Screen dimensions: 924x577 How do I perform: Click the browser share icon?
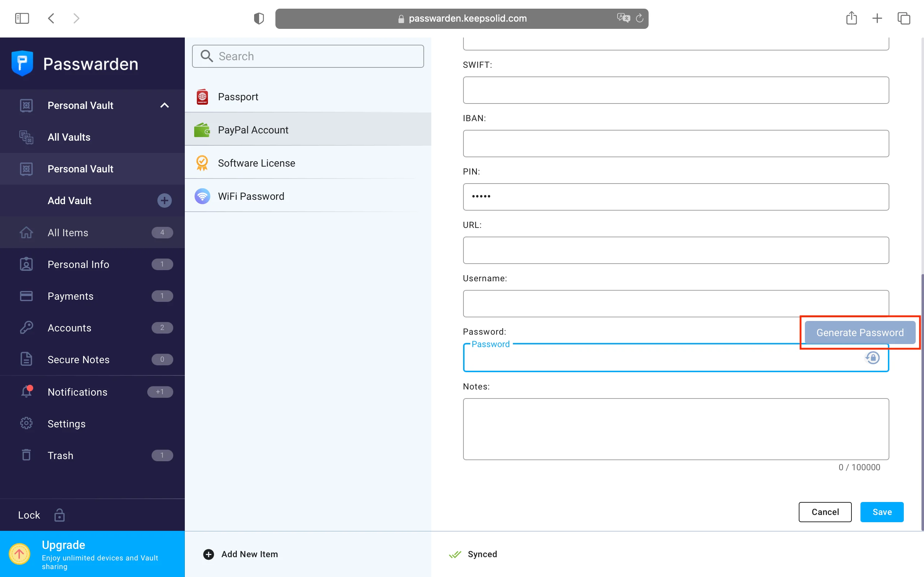click(851, 18)
